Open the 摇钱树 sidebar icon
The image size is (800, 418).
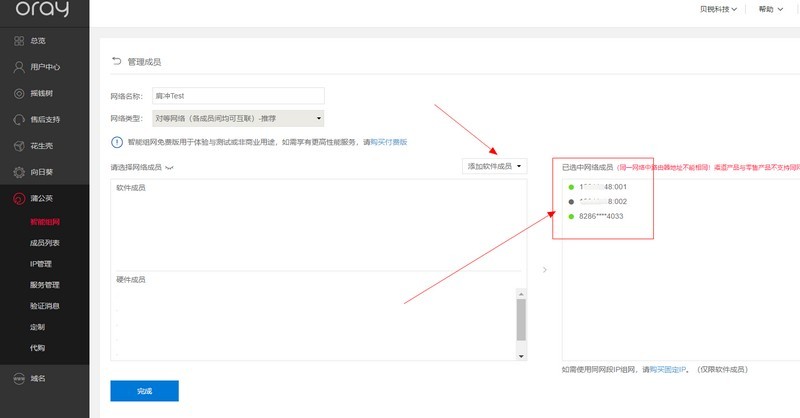coord(19,93)
